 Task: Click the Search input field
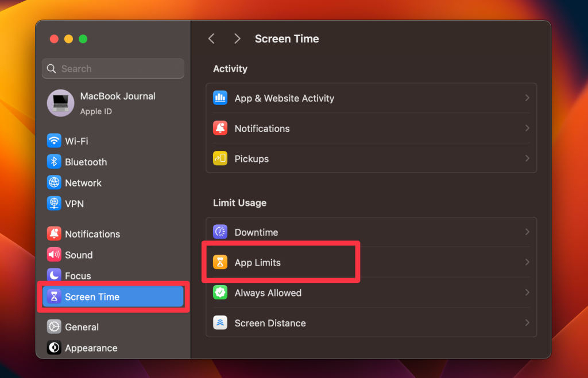click(113, 69)
